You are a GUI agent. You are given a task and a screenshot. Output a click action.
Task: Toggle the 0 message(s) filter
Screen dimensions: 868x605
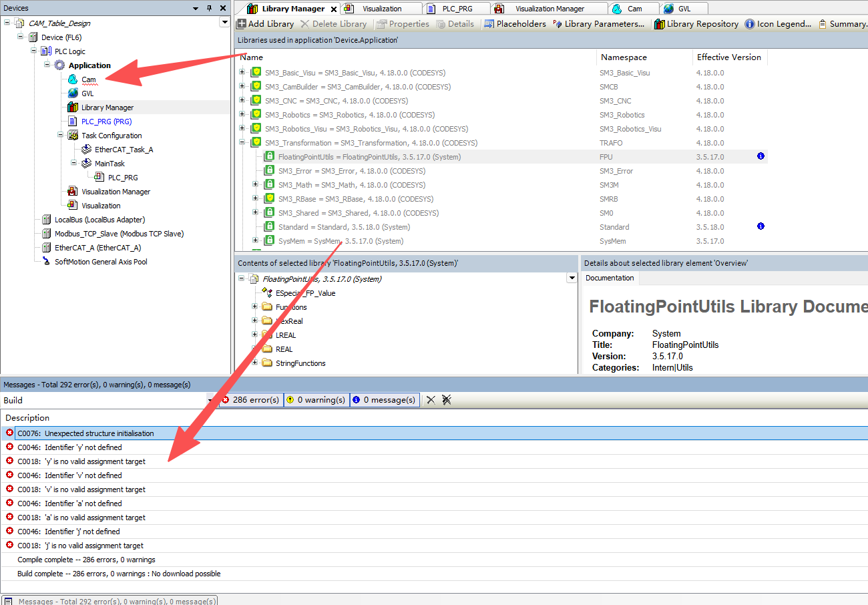tap(385, 400)
